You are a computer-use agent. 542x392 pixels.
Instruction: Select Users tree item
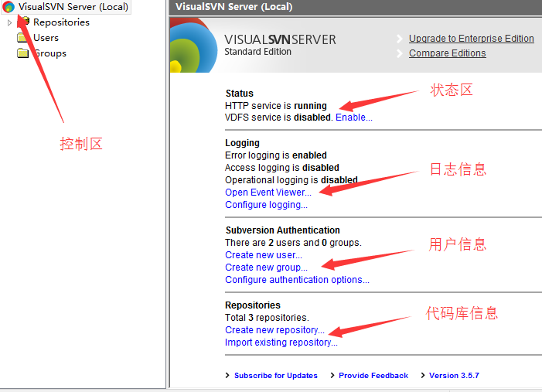[46, 38]
